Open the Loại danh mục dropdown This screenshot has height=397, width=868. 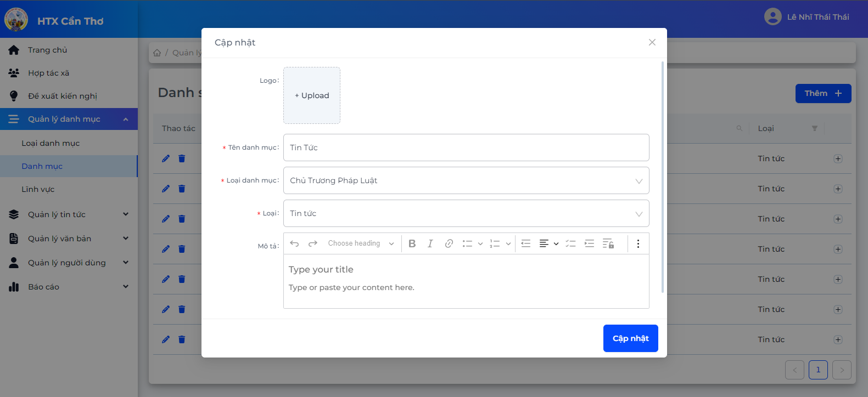pos(466,180)
